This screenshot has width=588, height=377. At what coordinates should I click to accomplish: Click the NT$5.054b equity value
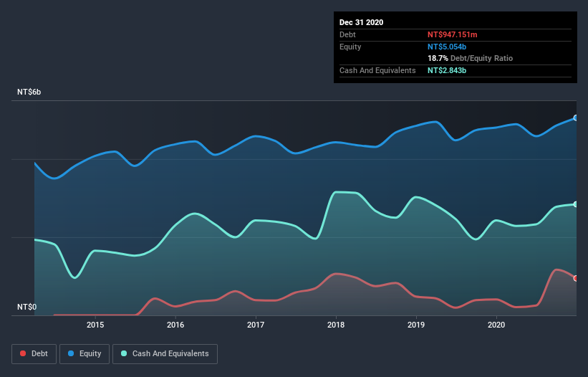[447, 47]
